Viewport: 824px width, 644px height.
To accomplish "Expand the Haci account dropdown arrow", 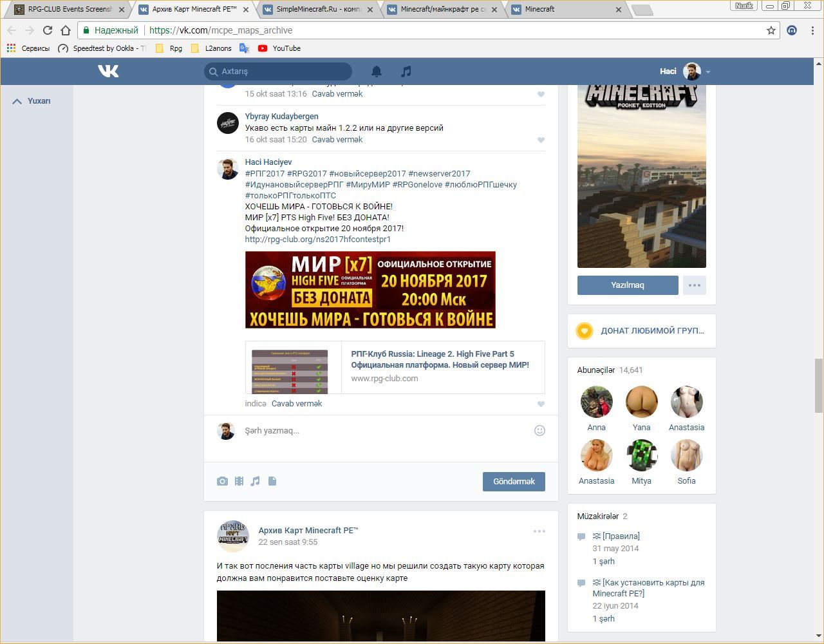I will point(708,71).
